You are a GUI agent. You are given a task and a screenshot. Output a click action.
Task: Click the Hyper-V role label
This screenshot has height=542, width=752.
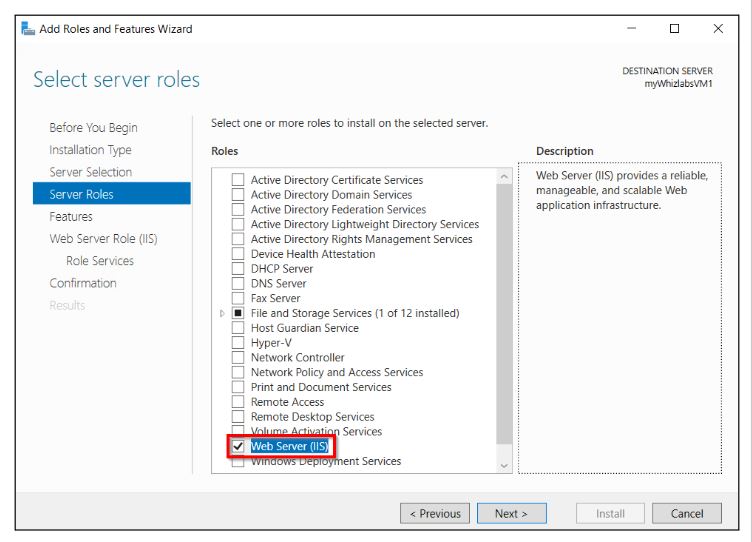point(271,343)
